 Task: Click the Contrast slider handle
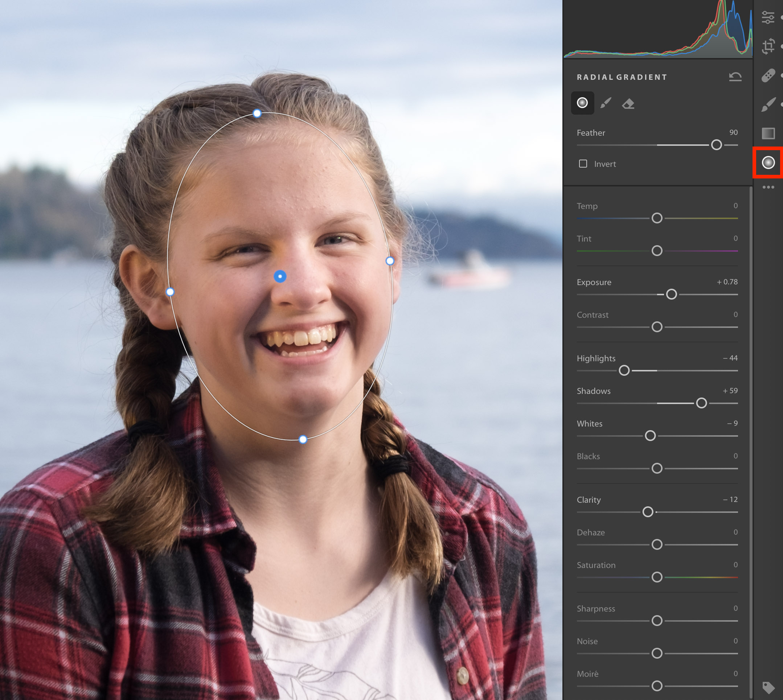[657, 327]
